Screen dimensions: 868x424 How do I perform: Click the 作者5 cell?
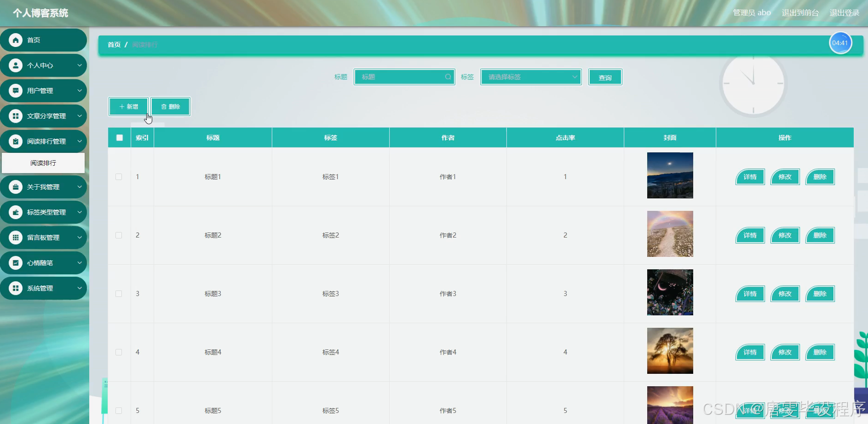coord(448,411)
